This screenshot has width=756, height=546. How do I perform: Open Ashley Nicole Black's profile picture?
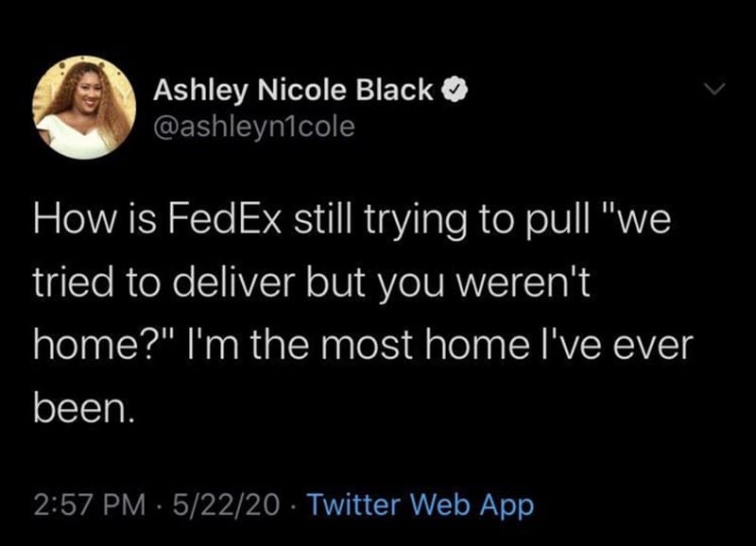(84, 107)
